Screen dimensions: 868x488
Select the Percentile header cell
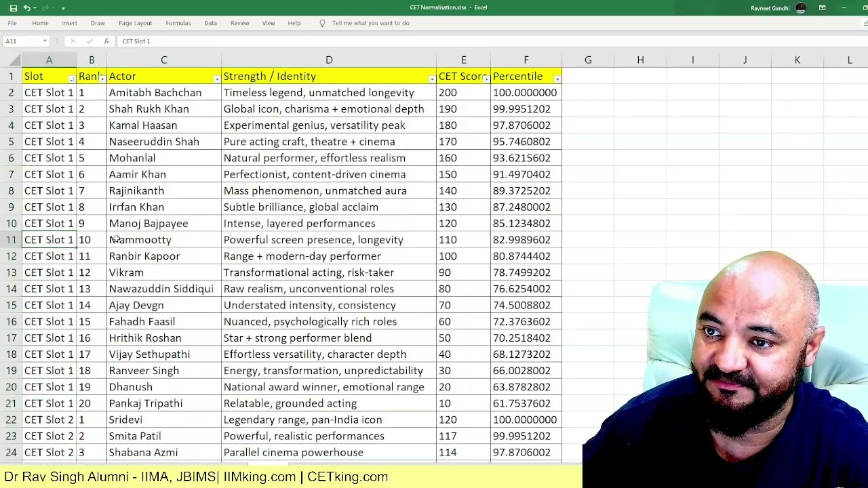526,77
